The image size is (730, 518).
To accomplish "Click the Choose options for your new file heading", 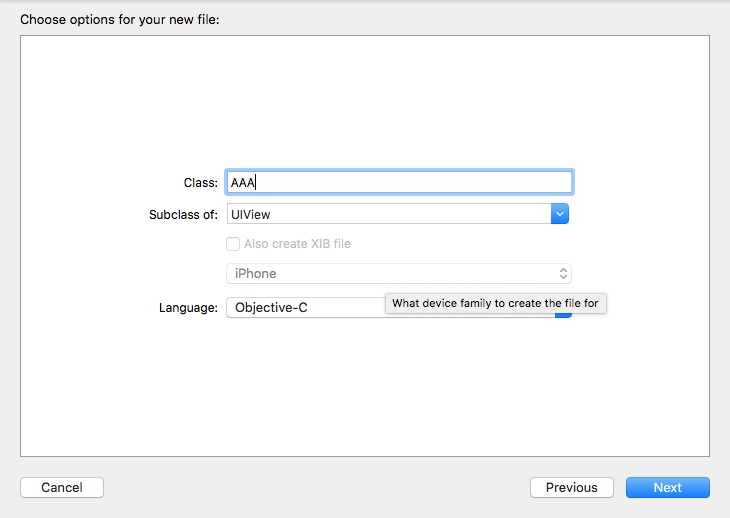I will 120,20.
